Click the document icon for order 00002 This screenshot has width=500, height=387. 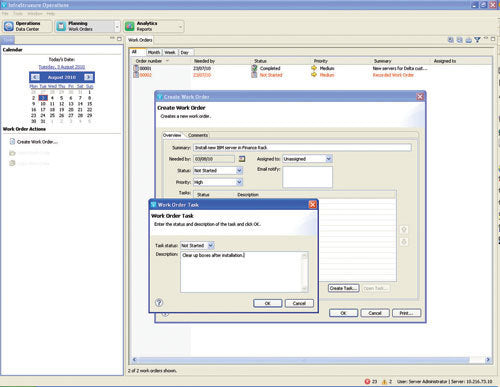136,75
